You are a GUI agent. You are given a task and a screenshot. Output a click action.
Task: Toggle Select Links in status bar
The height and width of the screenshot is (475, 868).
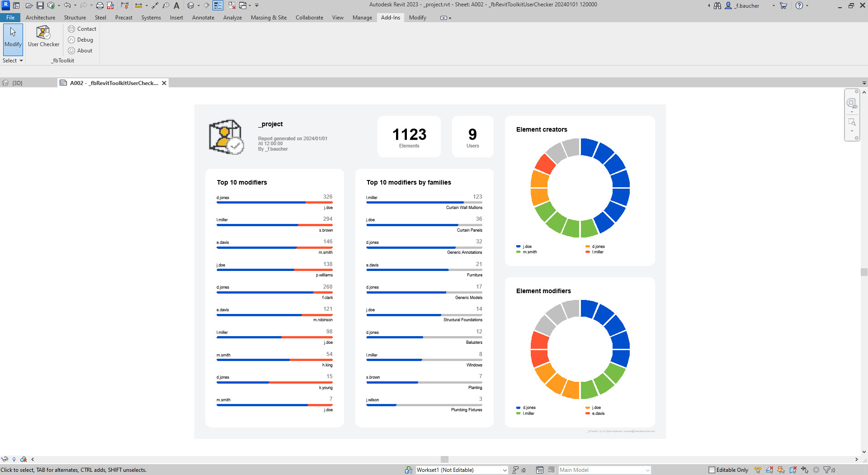[758, 470]
